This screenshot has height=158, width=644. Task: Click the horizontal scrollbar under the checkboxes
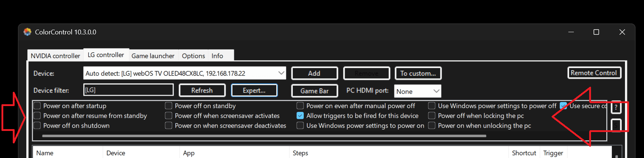[264, 136]
